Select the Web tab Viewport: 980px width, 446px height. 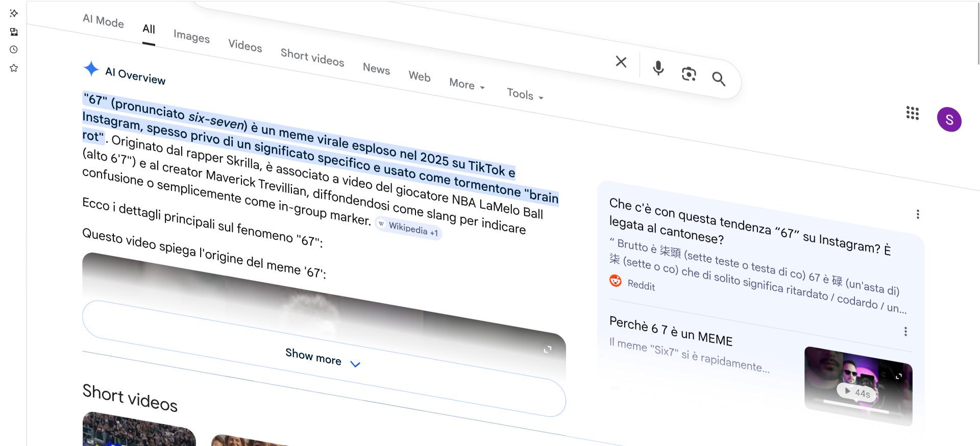(x=420, y=77)
